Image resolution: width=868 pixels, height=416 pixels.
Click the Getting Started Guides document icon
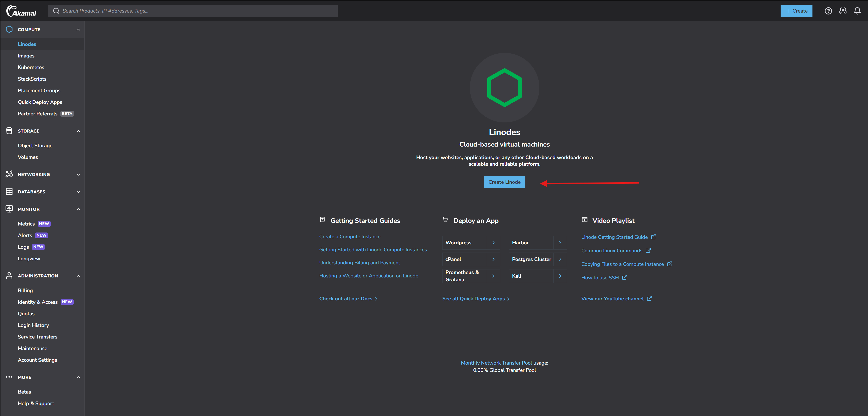pos(322,220)
